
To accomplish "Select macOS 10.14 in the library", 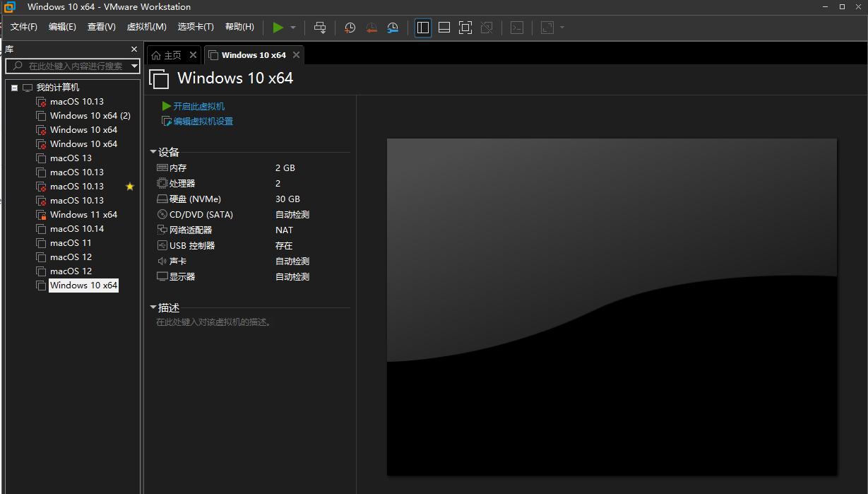I will [x=77, y=229].
